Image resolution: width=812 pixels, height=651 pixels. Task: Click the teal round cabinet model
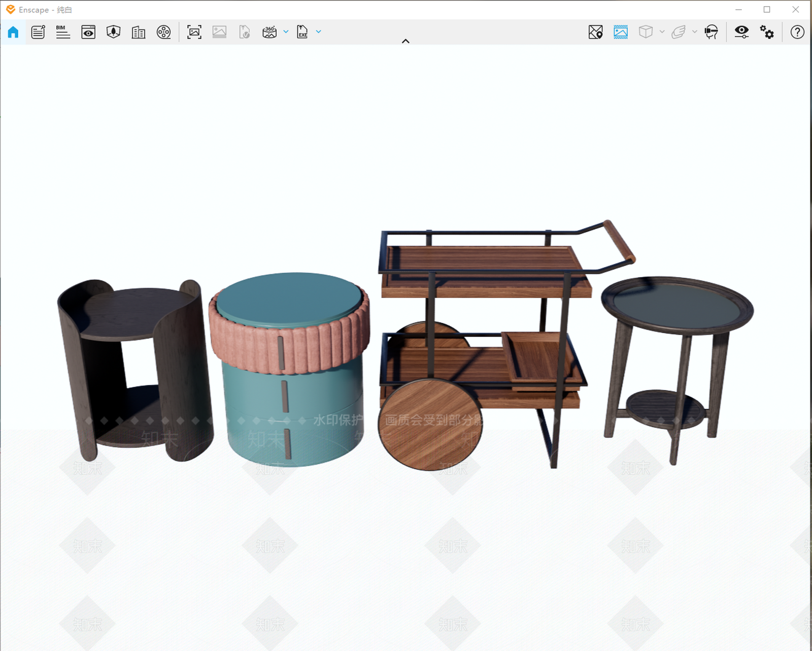(x=289, y=370)
